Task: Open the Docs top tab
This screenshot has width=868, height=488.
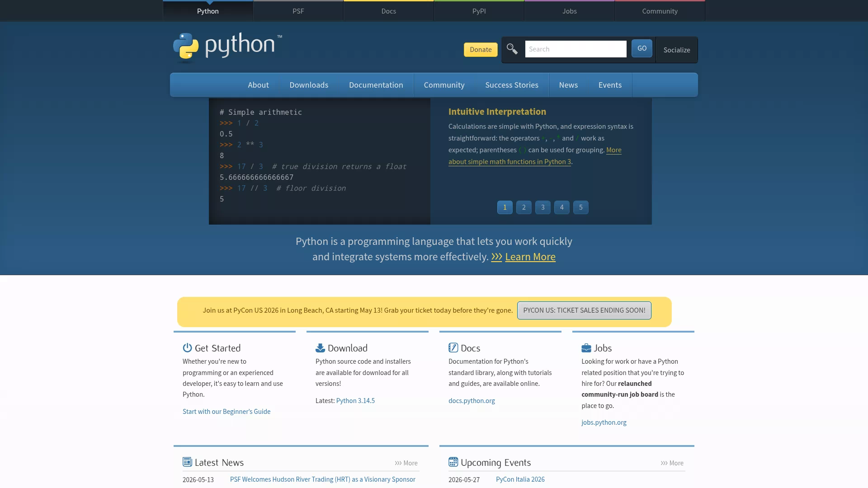Action: pyautogui.click(x=389, y=11)
